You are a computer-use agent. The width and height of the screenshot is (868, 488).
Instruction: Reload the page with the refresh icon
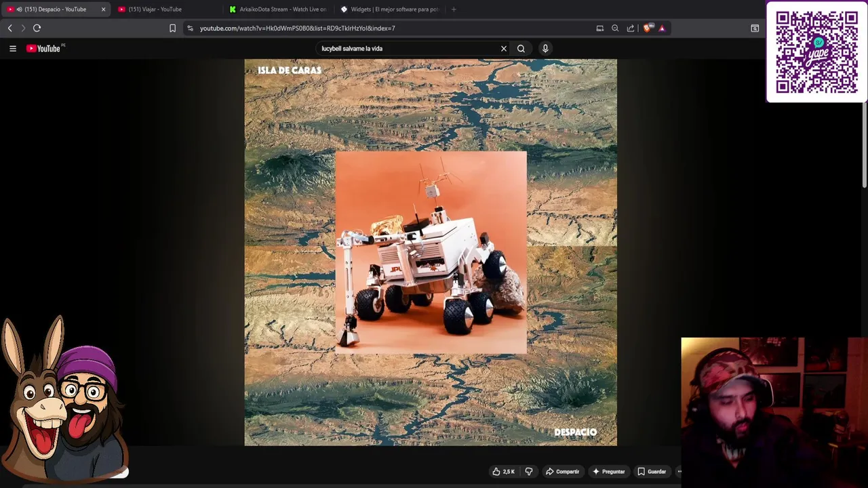37,28
